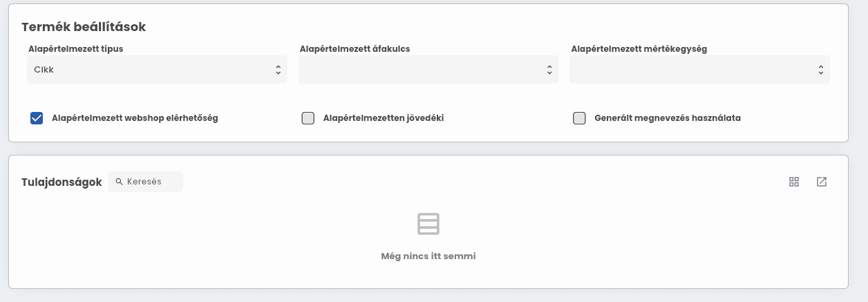Click the Alapértelmezetten jövedéki label text

click(x=384, y=118)
